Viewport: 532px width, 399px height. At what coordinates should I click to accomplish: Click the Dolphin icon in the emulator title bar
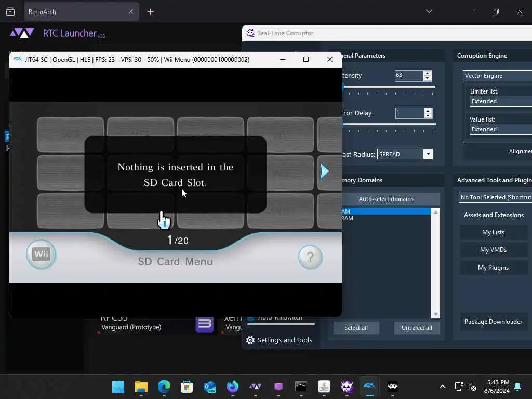[x=17, y=59]
